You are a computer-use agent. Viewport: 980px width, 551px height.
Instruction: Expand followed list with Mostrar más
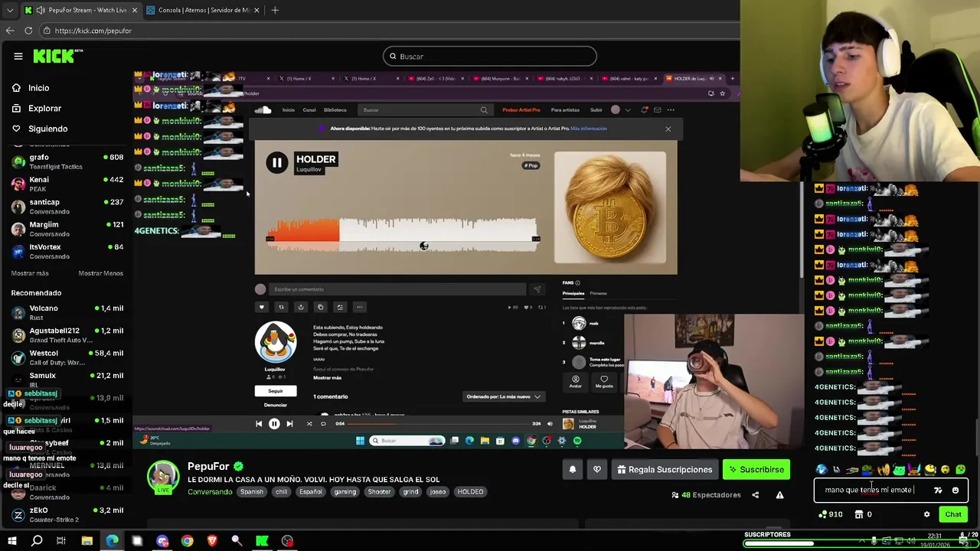tap(30, 273)
